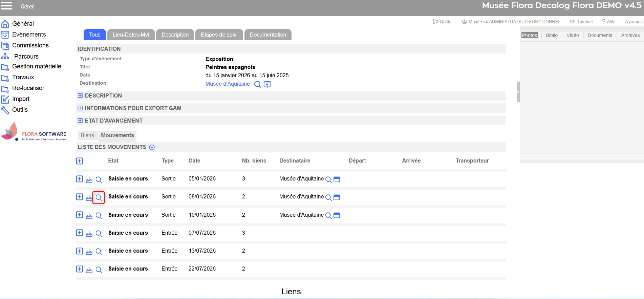Switch to the Lieu-Dates-Mvt tab
644x299 pixels.
point(131,35)
